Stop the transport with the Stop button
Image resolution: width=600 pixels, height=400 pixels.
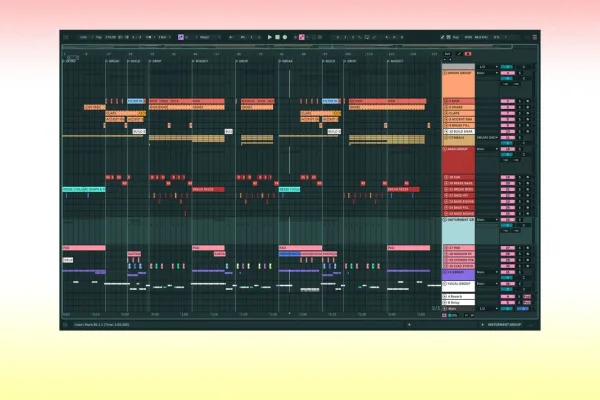point(277,37)
